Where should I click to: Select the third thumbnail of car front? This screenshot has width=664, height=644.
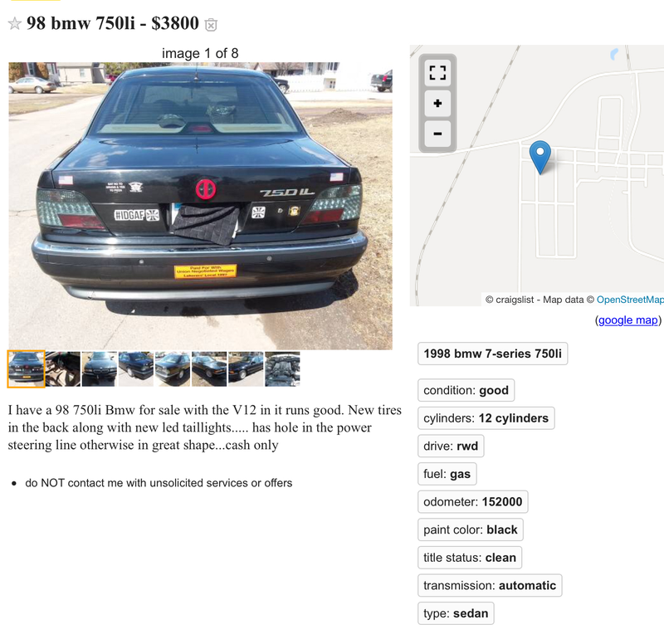(x=100, y=368)
